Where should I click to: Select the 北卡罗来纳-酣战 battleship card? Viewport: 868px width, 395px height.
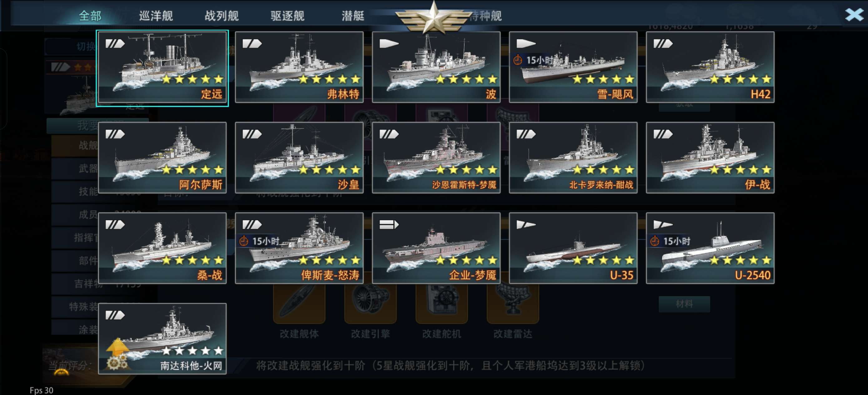[573, 157]
